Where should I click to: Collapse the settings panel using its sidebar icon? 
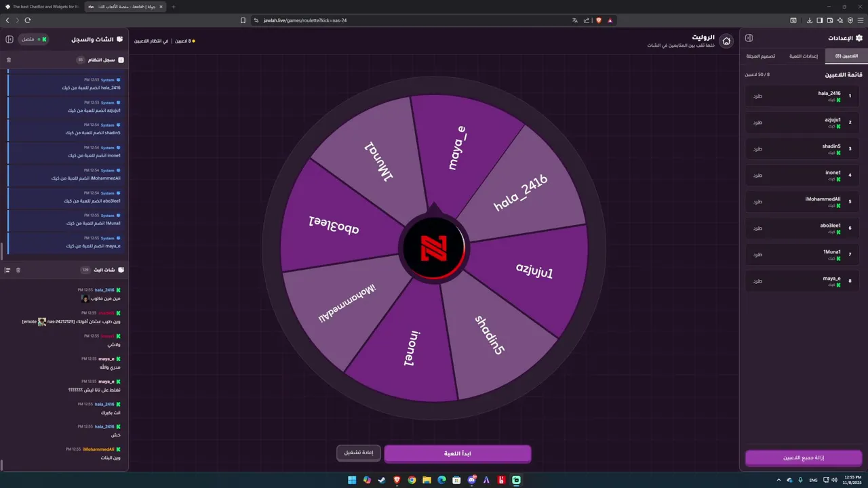[749, 38]
